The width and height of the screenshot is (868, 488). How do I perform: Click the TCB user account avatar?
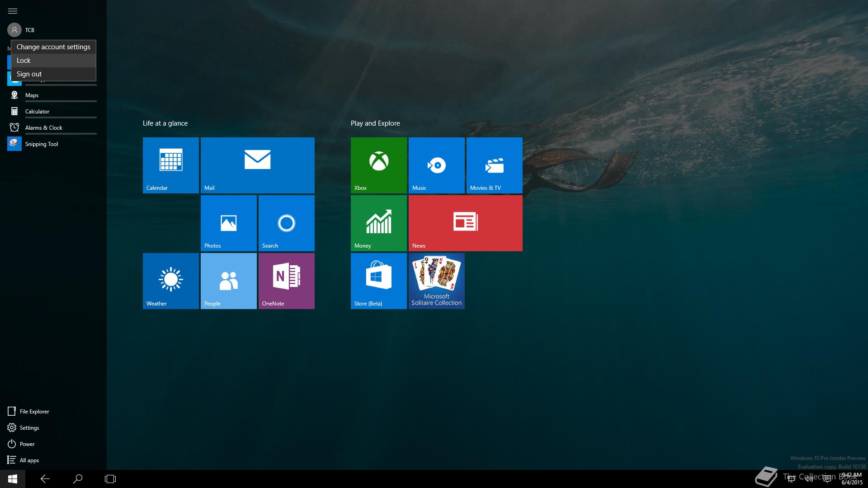pos(14,30)
